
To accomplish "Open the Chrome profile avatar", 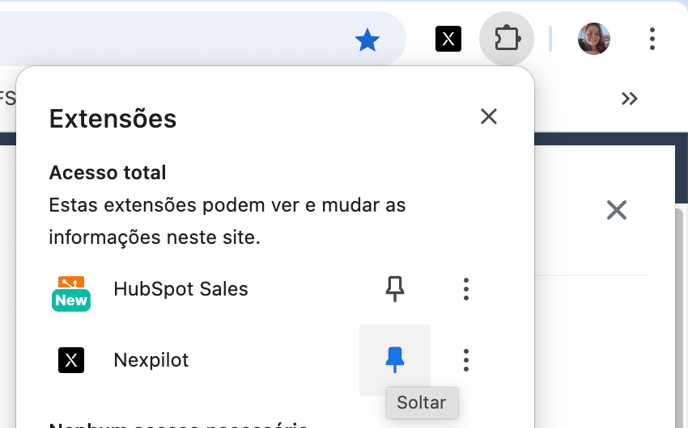I will pyautogui.click(x=594, y=40).
